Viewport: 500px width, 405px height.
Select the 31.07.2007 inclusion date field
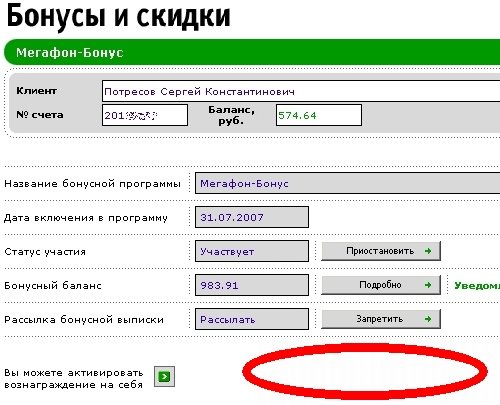[x=252, y=217]
